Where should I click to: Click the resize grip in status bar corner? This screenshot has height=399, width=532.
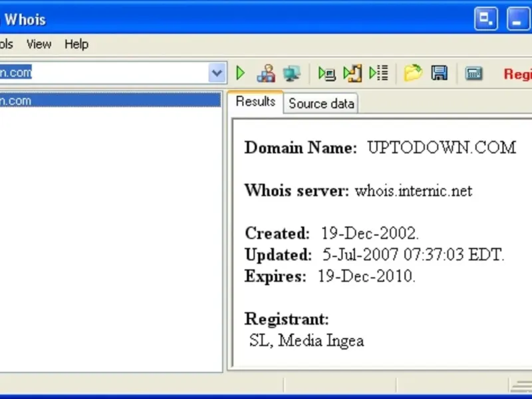coord(521,385)
